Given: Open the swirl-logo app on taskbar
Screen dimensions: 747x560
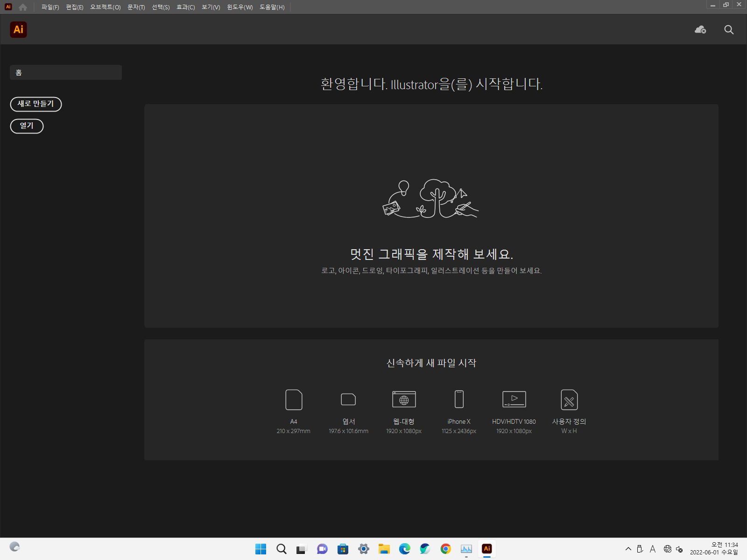Looking at the screenshot, I should point(425,549).
